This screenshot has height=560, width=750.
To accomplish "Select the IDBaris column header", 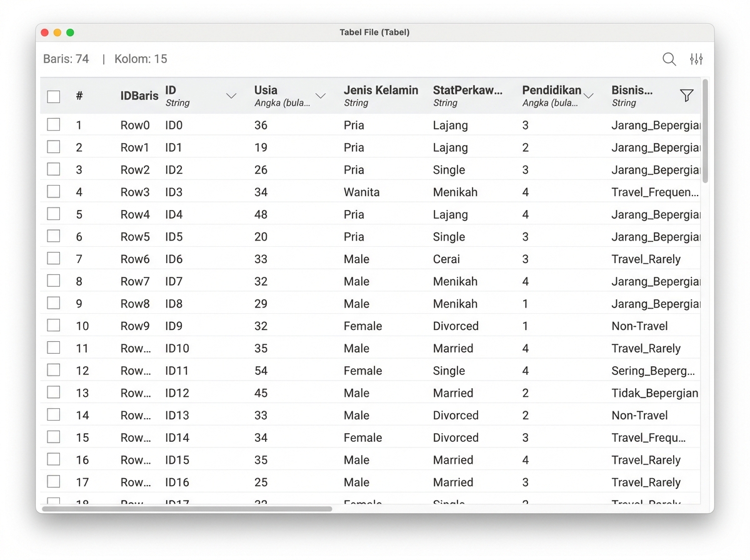I will click(x=139, y=96).
